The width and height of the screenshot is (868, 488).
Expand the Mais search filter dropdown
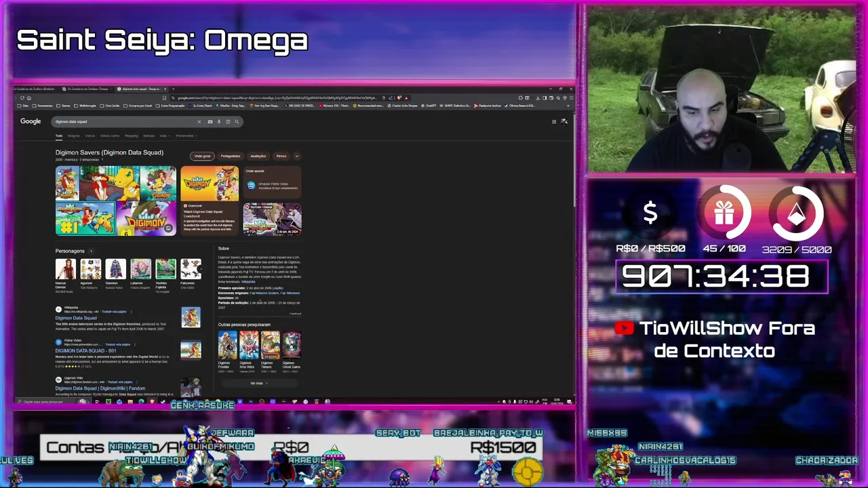click(165, 136)
